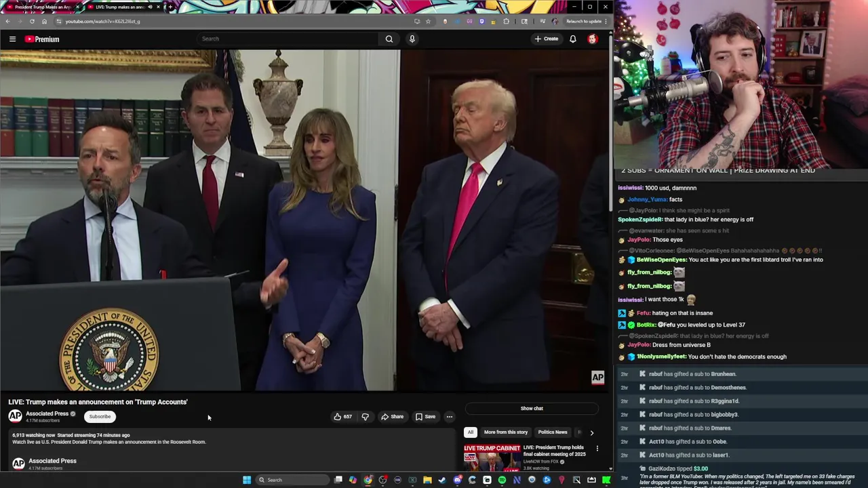The image size is (868, 488).
Task: Click the streamer webcam overlay
Action: [741, 84]
